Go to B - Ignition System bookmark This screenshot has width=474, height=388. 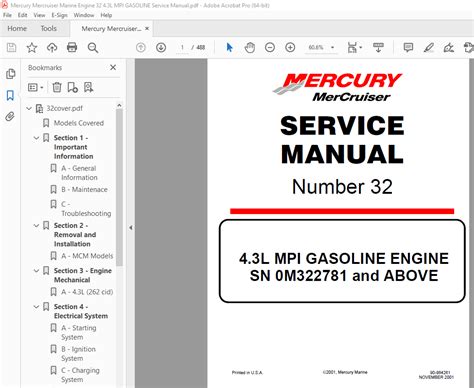click(78, 354)
